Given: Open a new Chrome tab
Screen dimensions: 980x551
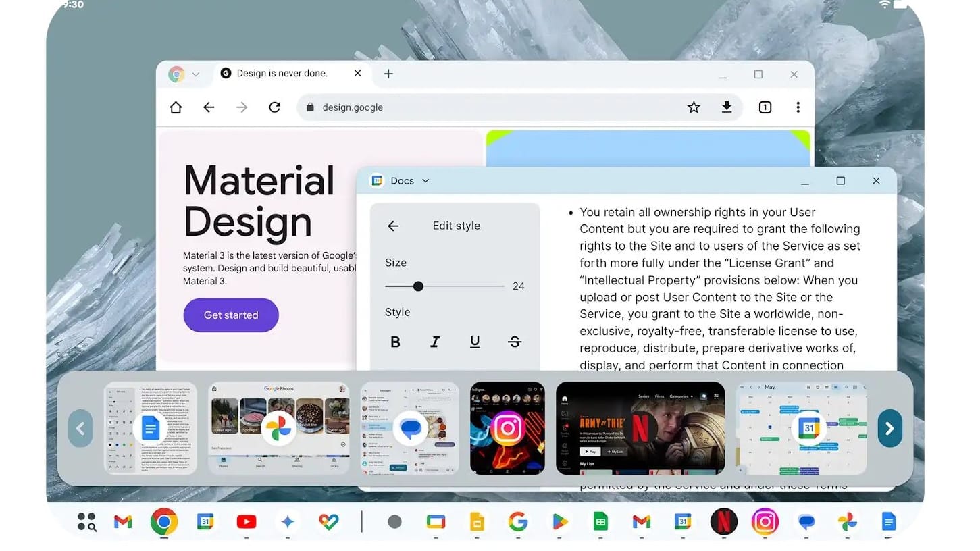Looking at the screenshot, I should (x=388, y=74).
